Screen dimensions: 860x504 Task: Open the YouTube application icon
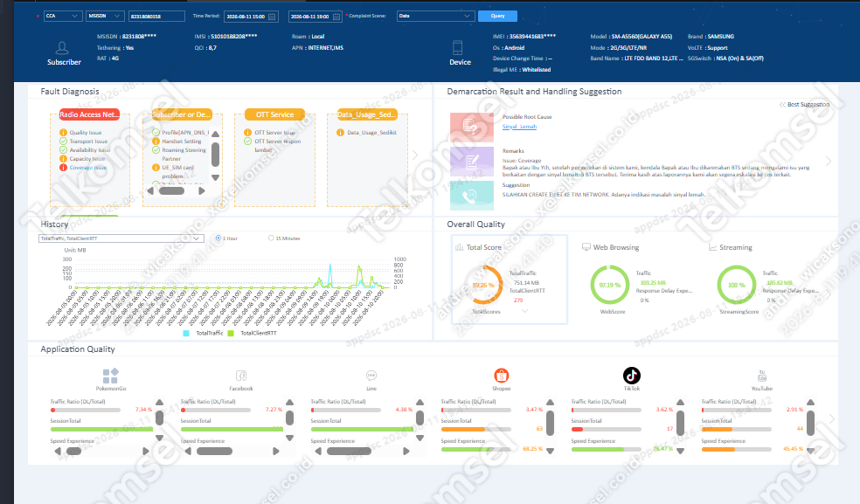(x=762, y=376)
